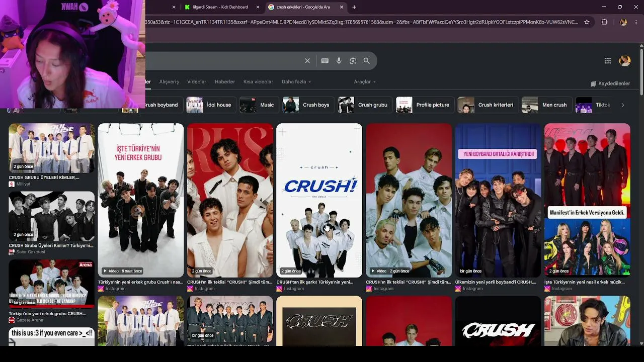The width and height of the screenshot is (644, 362).
Task: Bookmark this page with the star icon
Action: [x=587, y=22]
